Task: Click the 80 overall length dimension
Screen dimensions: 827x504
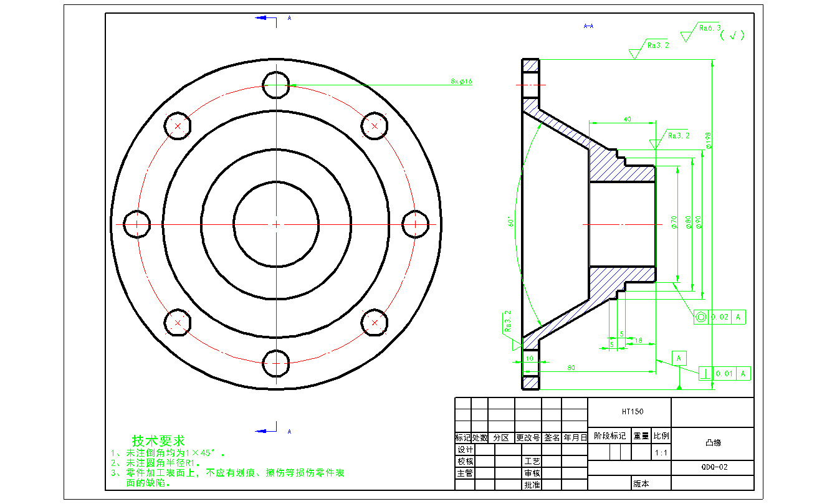Action: pyautogui.click(x=571, y=368)
